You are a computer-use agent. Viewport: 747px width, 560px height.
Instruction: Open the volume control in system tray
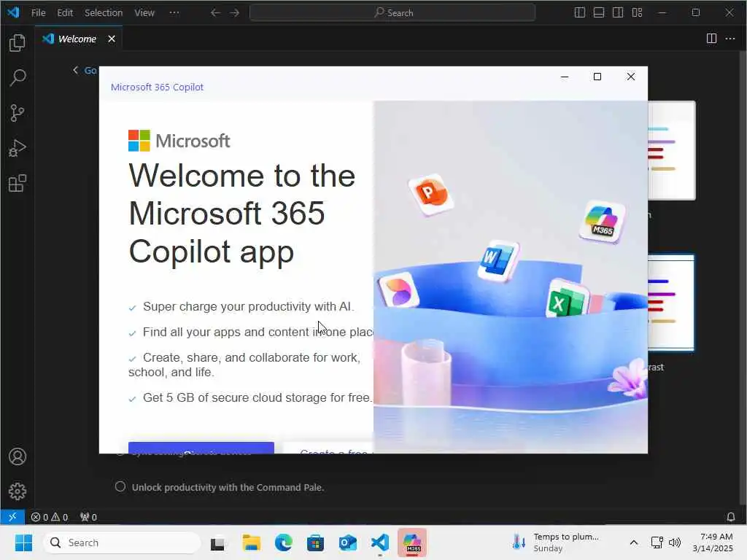coord(675,542)
